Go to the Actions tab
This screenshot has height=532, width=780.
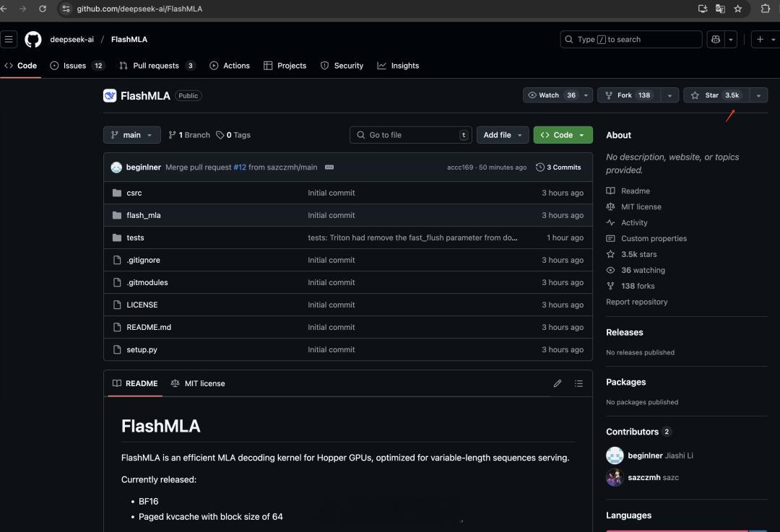click(x=230, y=66)
